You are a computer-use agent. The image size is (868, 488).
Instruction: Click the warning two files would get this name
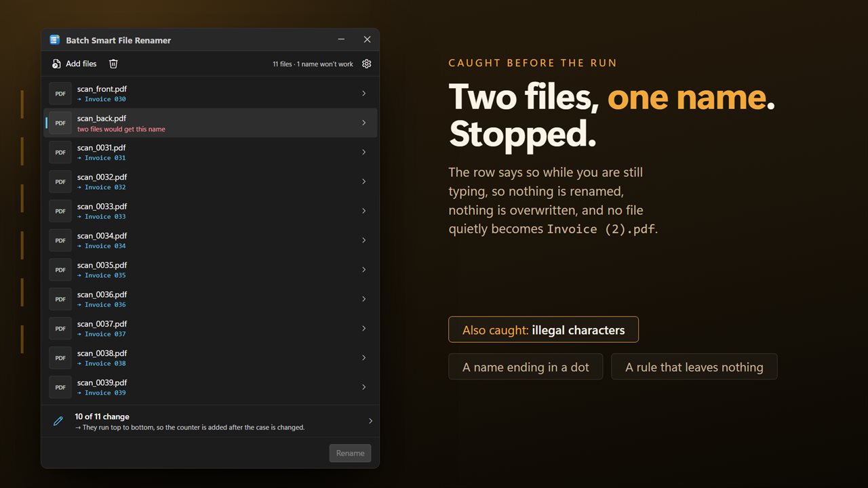coord(121,129)
